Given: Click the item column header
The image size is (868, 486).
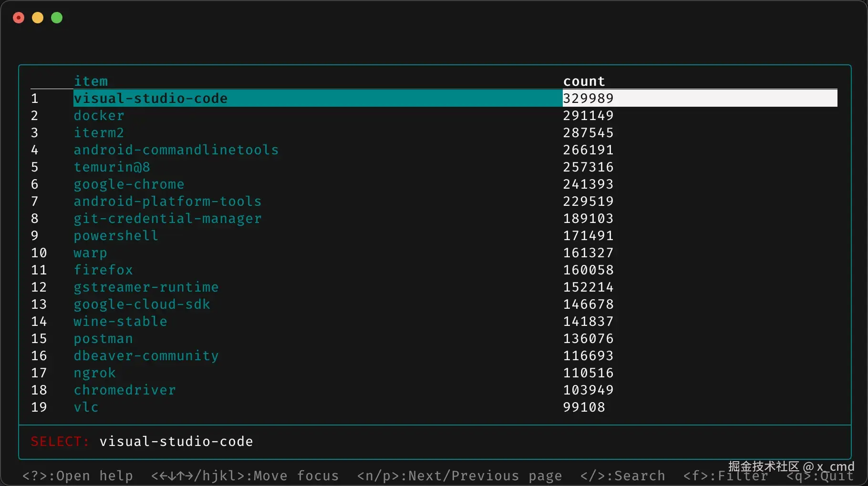Looking at the screenshot, I should point(91,81).
